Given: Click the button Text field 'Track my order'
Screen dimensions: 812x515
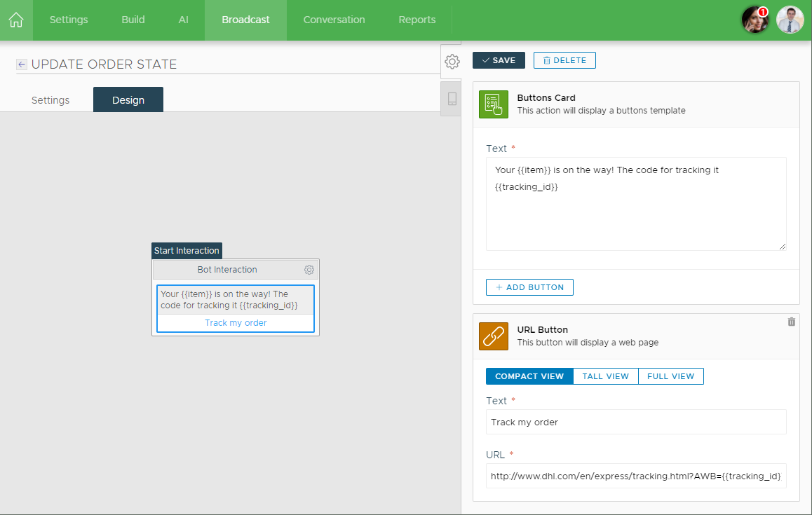Looking at the screenshot, I should click(x=636, y=422).
